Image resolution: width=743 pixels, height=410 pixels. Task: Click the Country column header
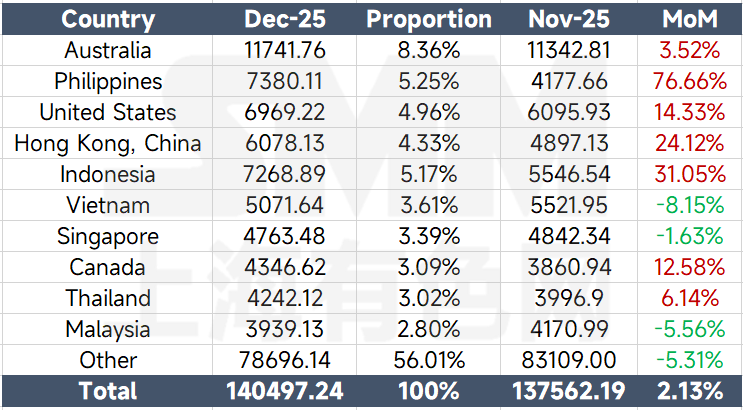point(108,19)
